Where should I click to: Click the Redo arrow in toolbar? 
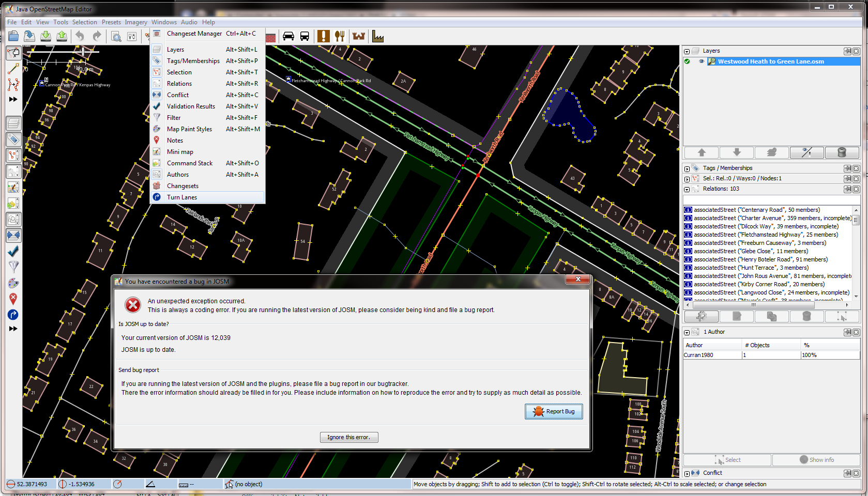[97, 36]
